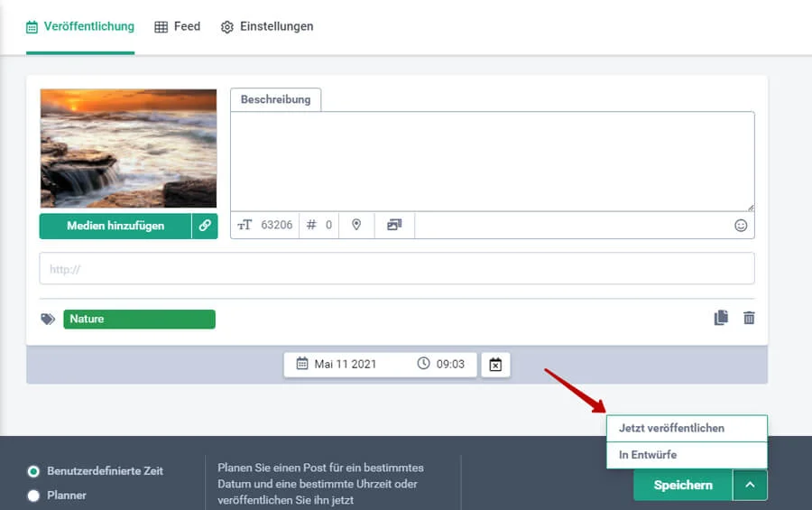Click the media gallery icon in description toolbar
The height and width of the screenshot is (510, 812).
pos(394,226)
